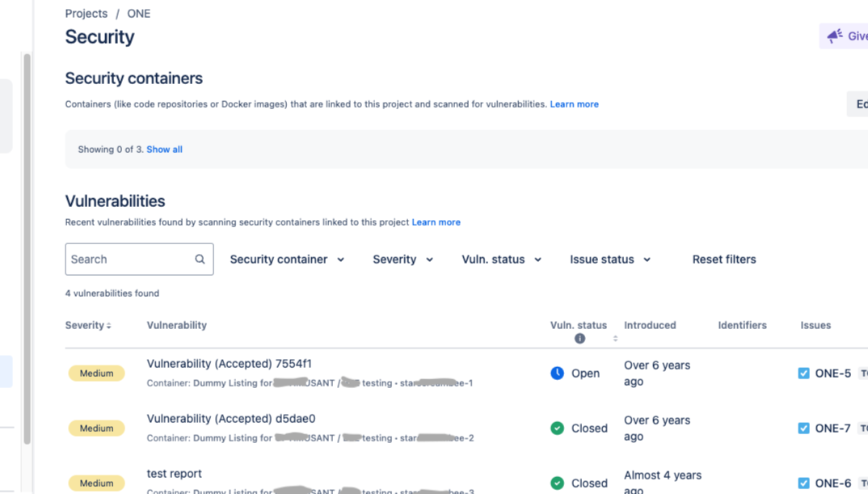Click the Show all containers link
Viewport: 868px width, 494px height.
(164, 150)
